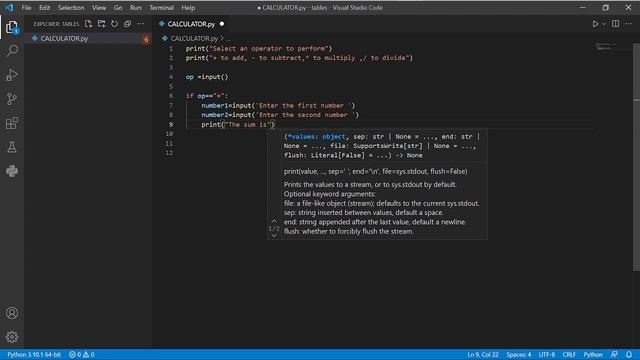Place cursor on the op =input() line
Screen dimensions: 640x360
click(x=207, y=77)
